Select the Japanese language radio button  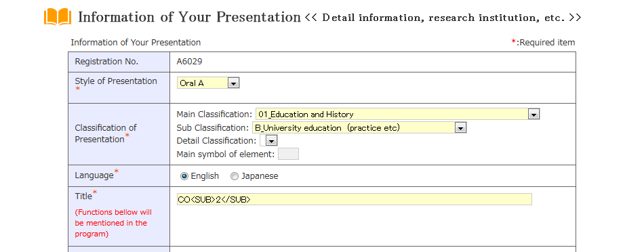point(235,176)
